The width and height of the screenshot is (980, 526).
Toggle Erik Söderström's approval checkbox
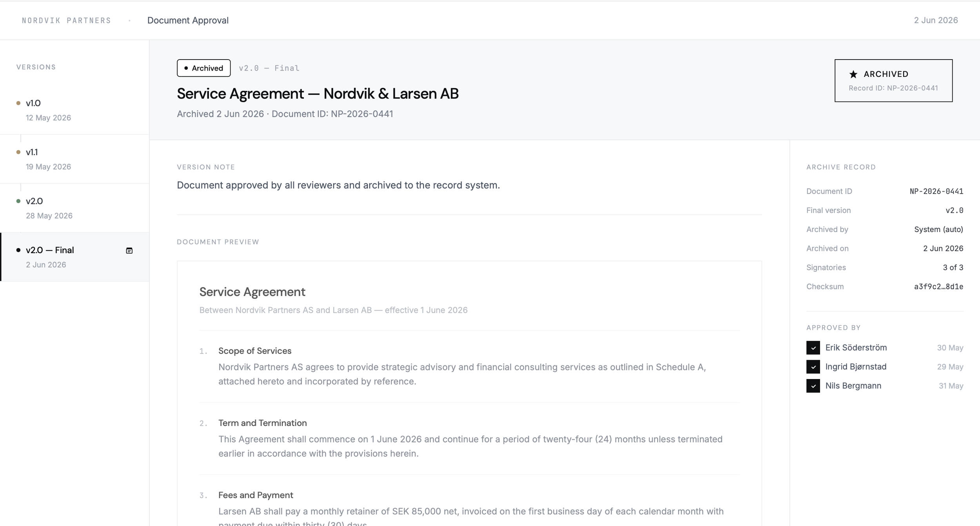(x=813, y=348)
